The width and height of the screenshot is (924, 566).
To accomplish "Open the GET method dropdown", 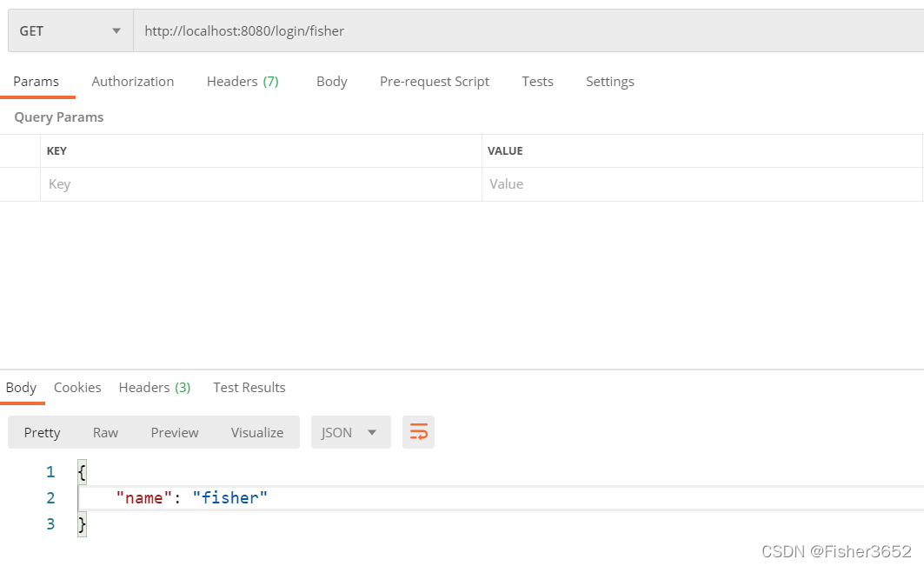I will (x=70, y=30).
